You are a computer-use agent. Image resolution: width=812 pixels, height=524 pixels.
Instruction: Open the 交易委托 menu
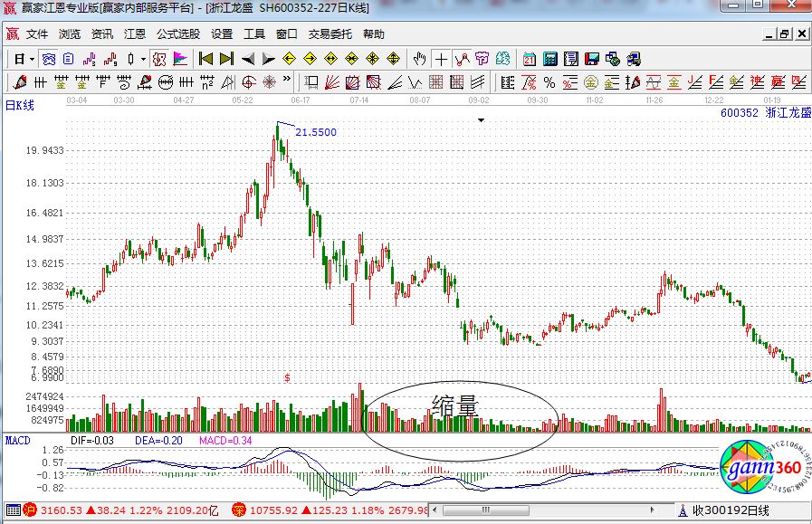(330, 34)
